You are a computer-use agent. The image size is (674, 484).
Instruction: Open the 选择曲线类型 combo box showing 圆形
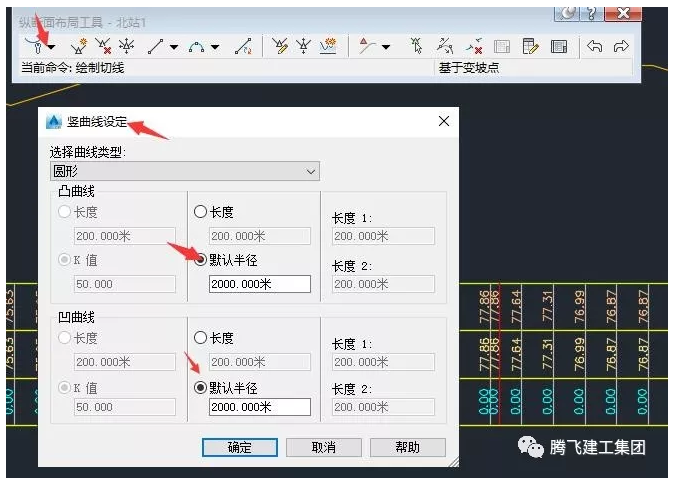tap(185, 171)
